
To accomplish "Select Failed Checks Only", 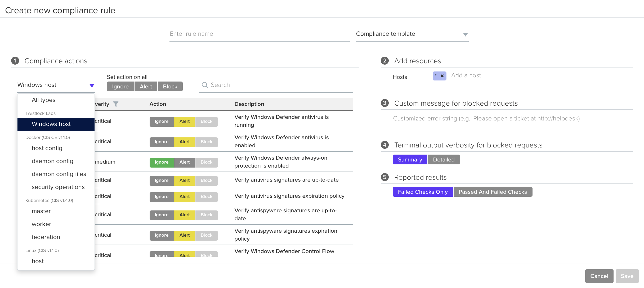I will [423, 192].
